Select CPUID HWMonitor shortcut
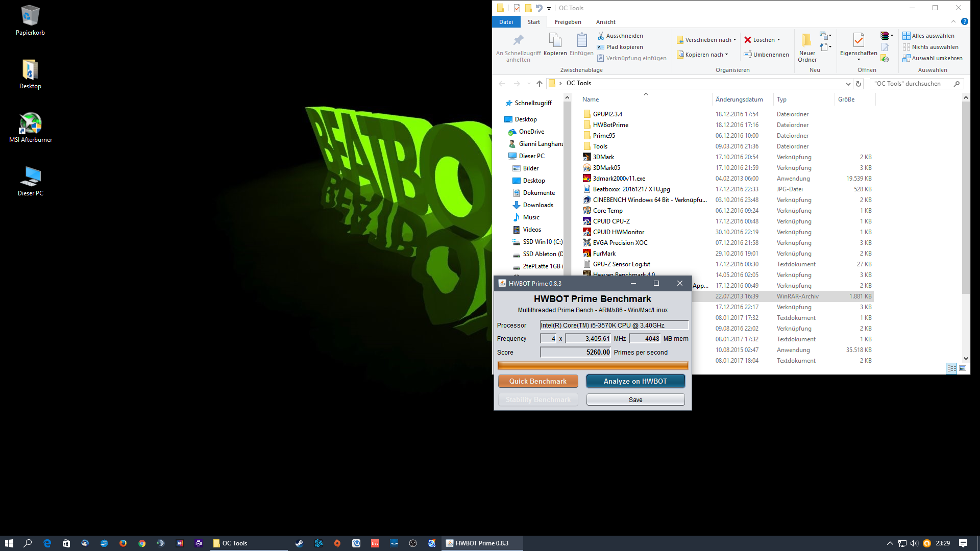Screen dimensions: 980x551 pyautogui.click(x=618, y=232)
